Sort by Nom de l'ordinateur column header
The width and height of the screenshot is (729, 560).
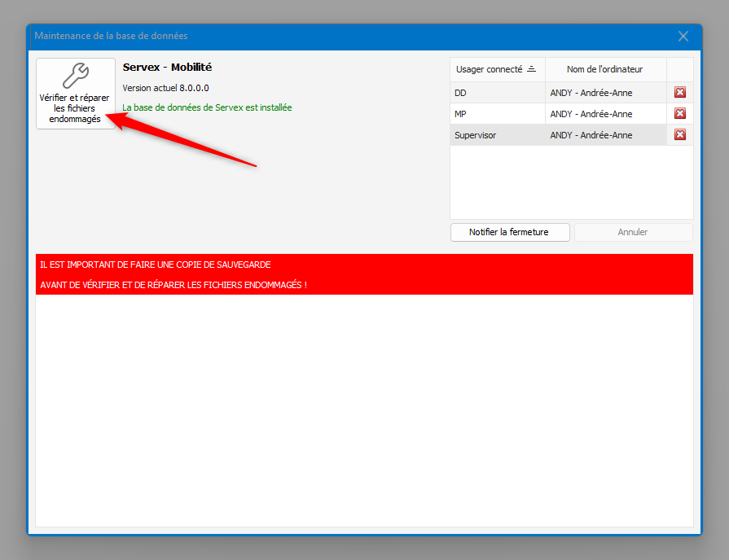604,69
